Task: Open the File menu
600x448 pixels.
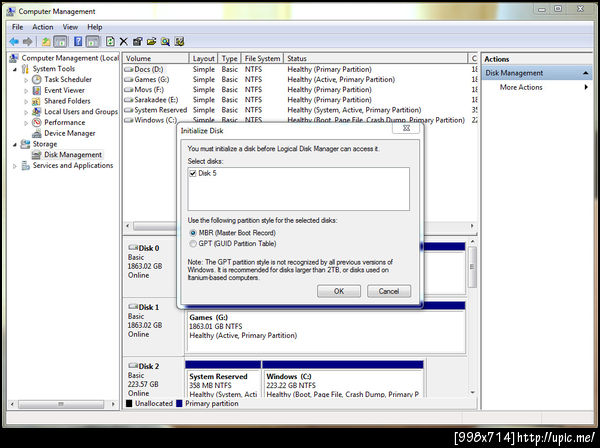Action: point(17,27)
